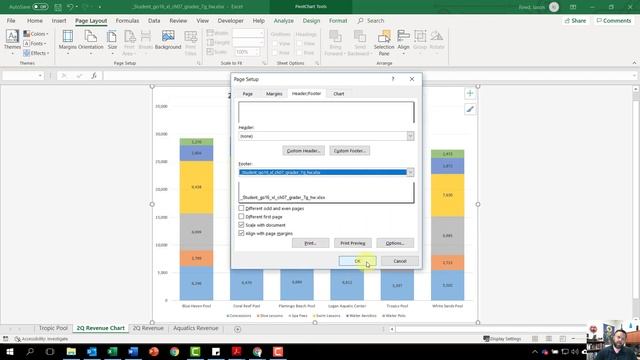Image resolution: width=640 pixels, height=360 pixels.
Task: Click Print Preview button in dialog
Action: [353, 243]
